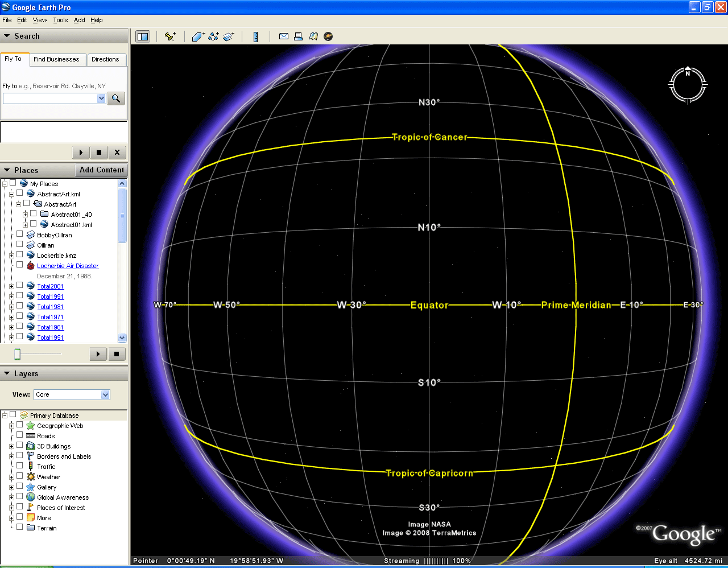Screen dimensions: 728x568
Task: Add a placemark with the pushpin tool
Action: pyautogui.click(x=170, y=36)
